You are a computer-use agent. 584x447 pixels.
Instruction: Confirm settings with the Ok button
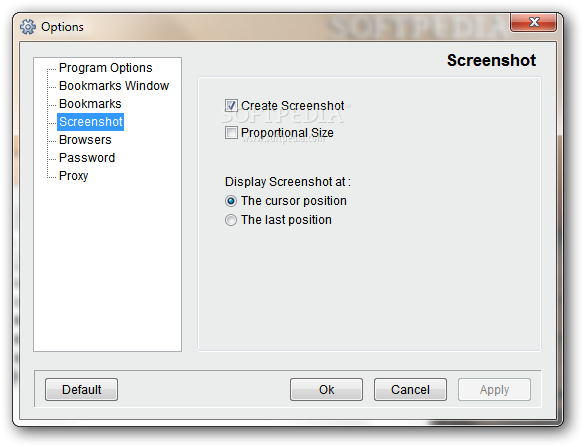(x=326, y=390)
